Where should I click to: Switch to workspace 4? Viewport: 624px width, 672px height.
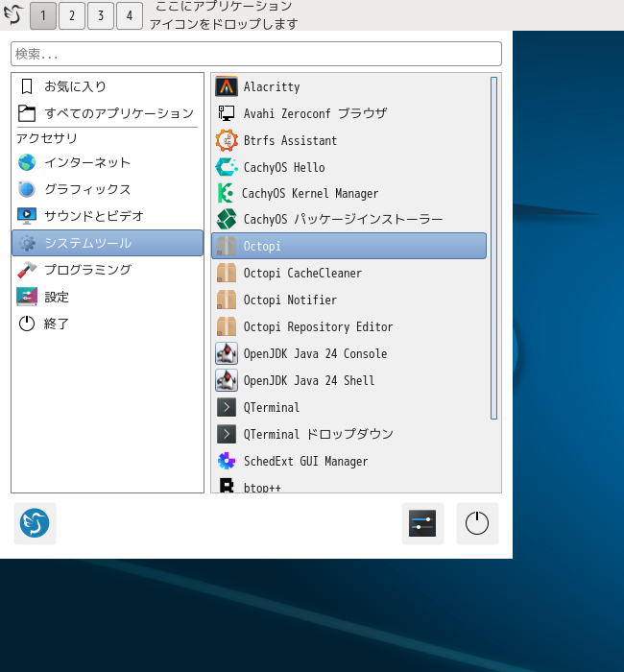pyautogui.click(x=130, y=15)
